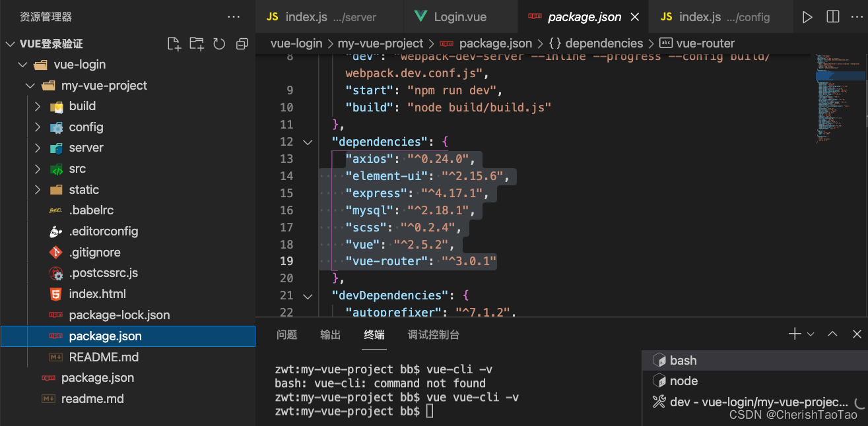This screenshot has width=868, height=426.
Task: Select the node terminal instance
Action: point(754,380)
